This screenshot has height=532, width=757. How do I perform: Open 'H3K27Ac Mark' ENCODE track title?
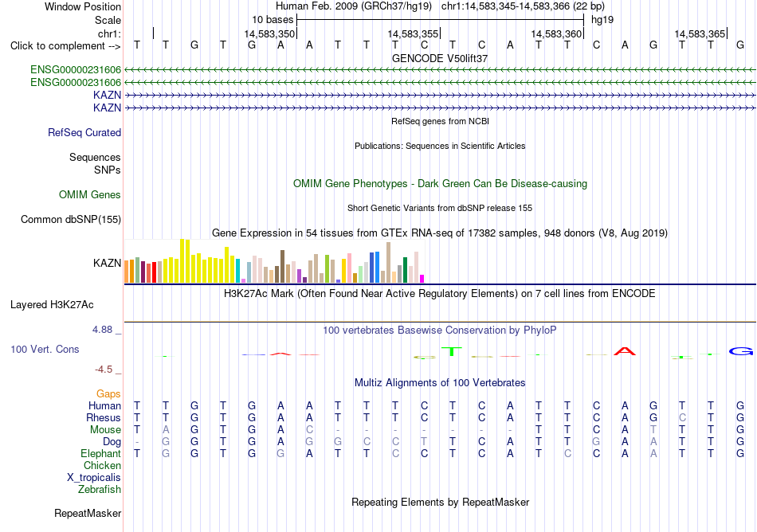(439, 294)
